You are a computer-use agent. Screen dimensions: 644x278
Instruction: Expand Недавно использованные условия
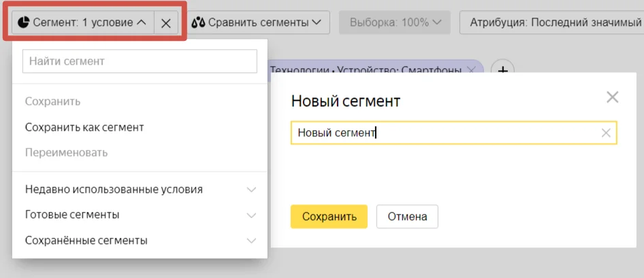pos(140,189)
